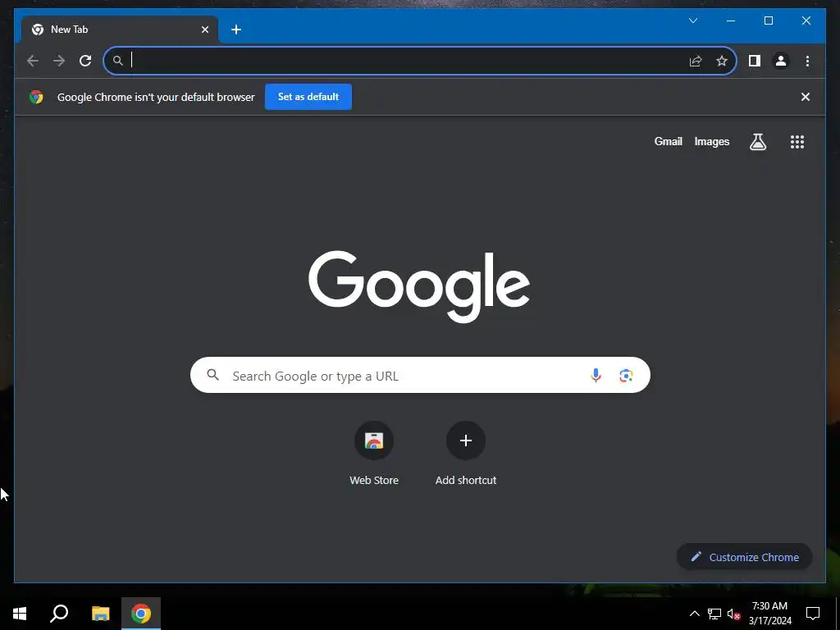Open the network status tray icon
The height and width of the screenshot is (630, 840).
click(x=714, y=614)
